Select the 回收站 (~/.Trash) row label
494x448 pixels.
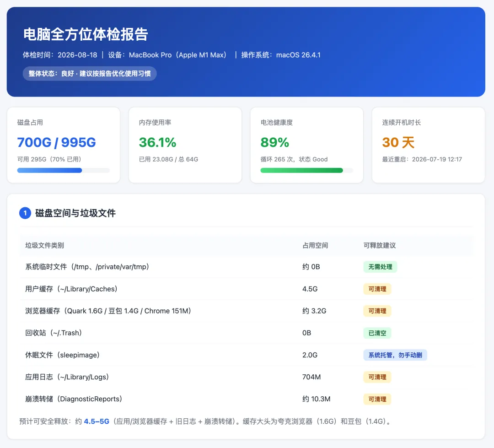tap(54, 333)
